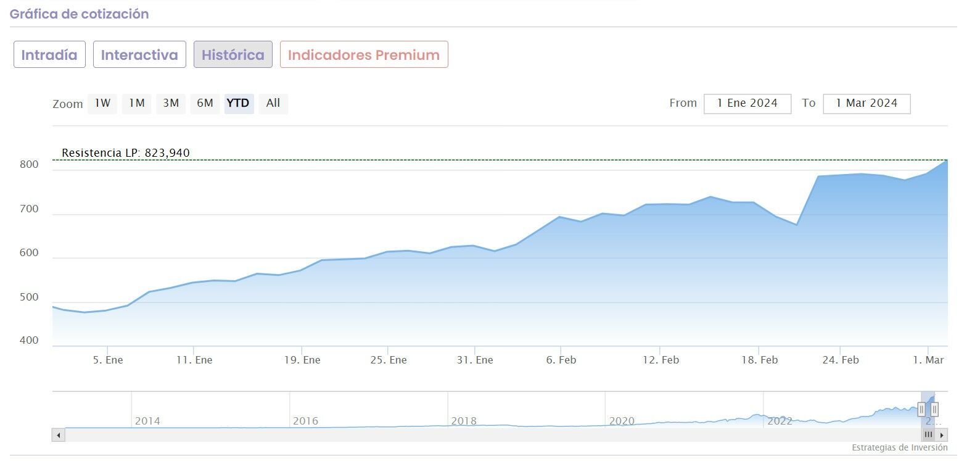
Task: Switch to the Intradía chart tab
Action: tap(49, 55)
